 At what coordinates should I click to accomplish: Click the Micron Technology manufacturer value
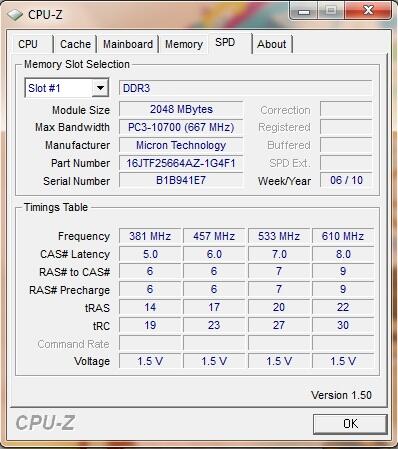click(181, 145)
